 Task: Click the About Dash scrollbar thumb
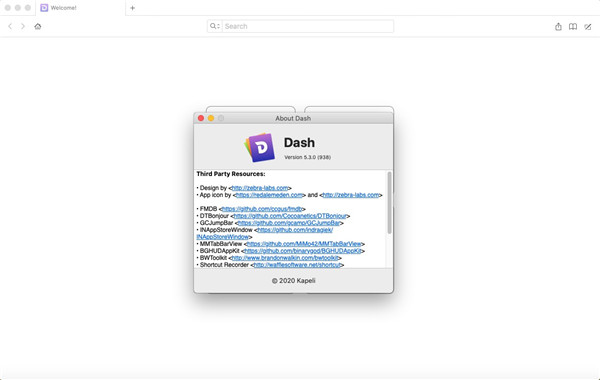(x=390, y=202)
